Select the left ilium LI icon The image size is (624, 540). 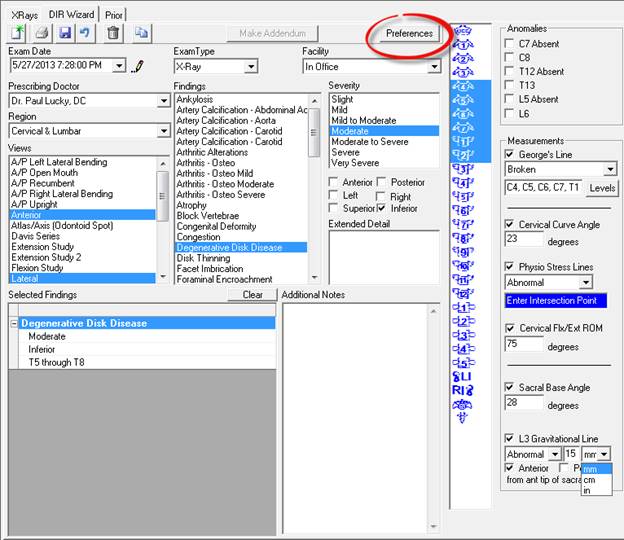coord(462,377)
